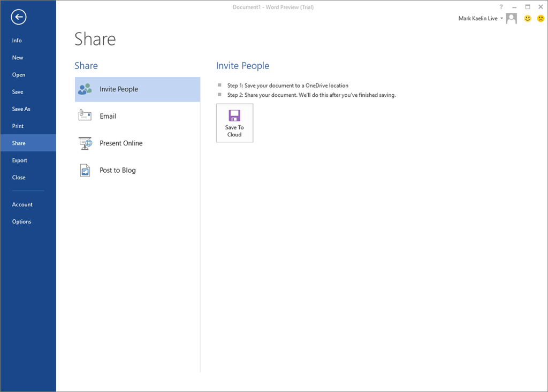The image size is (548, 392).
Task: Click the account profile picture
Action: coord(511,18)
